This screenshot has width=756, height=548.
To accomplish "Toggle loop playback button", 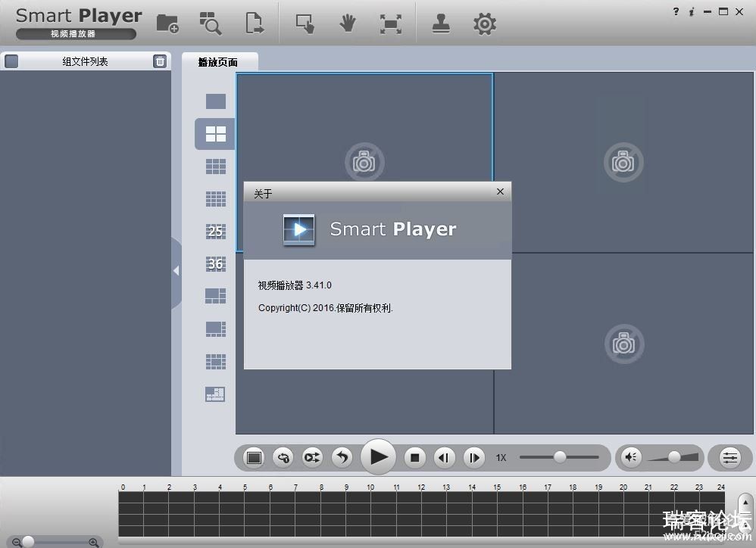I will (283, 457).
